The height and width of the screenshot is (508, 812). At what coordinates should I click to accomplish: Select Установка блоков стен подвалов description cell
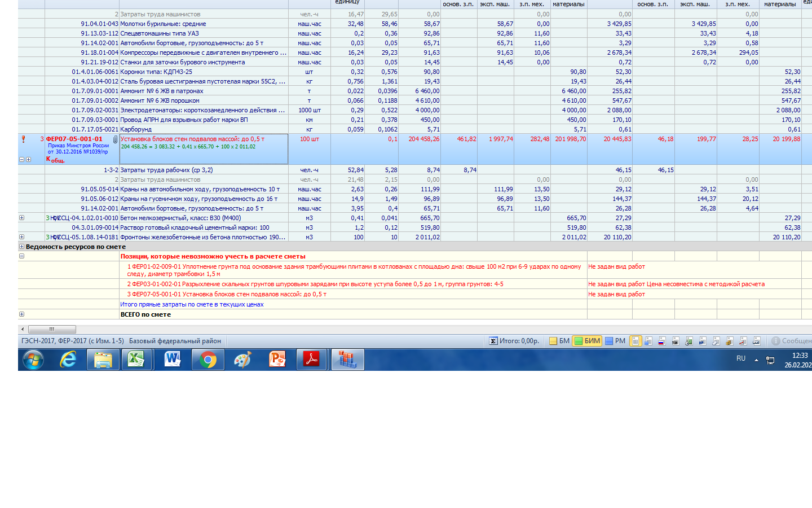click(x=204, y=149)
